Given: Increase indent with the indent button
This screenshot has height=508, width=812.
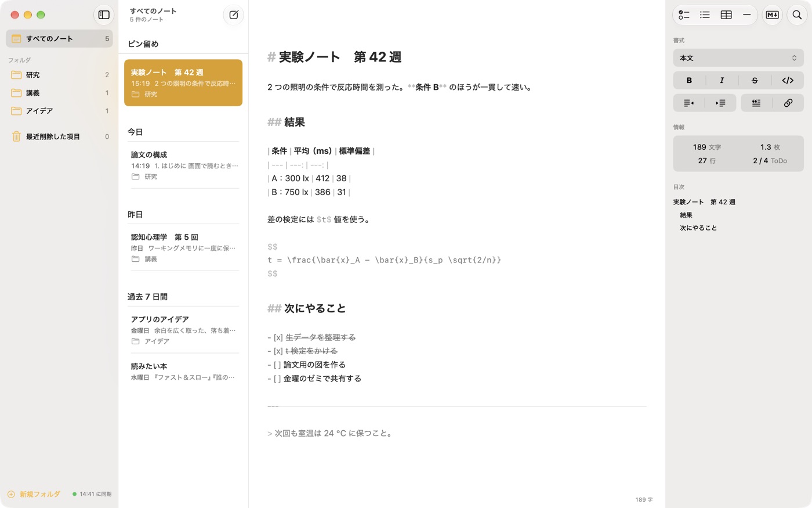Looking at the screenshot, I should tap(720, 103).
